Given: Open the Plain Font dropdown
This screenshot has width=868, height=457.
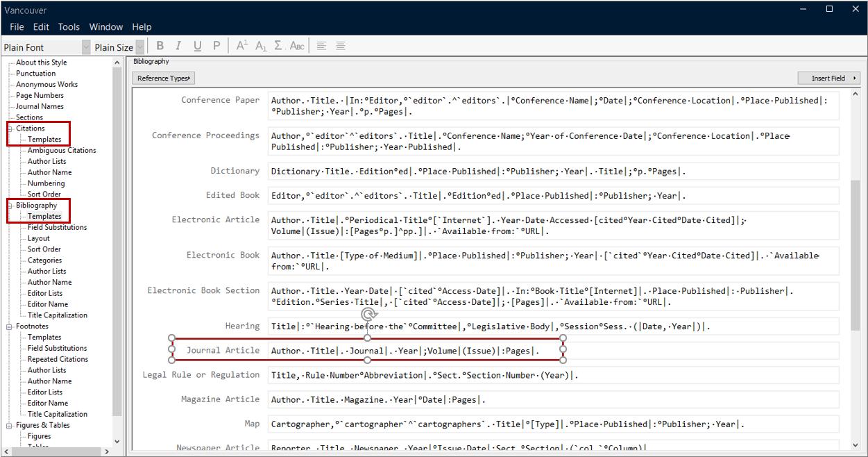Looking at the screenshot, I should 86,47.
